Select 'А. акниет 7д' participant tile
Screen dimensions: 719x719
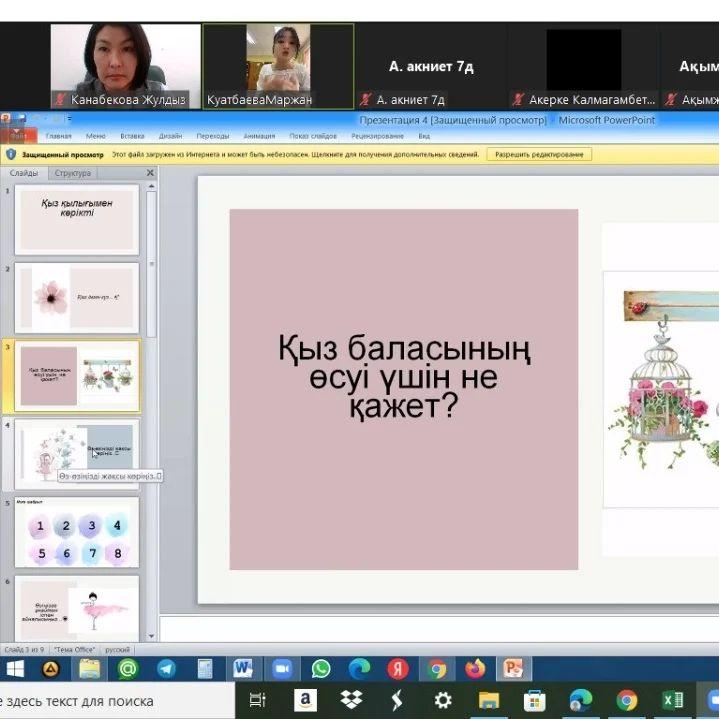[x=431, y=66]
